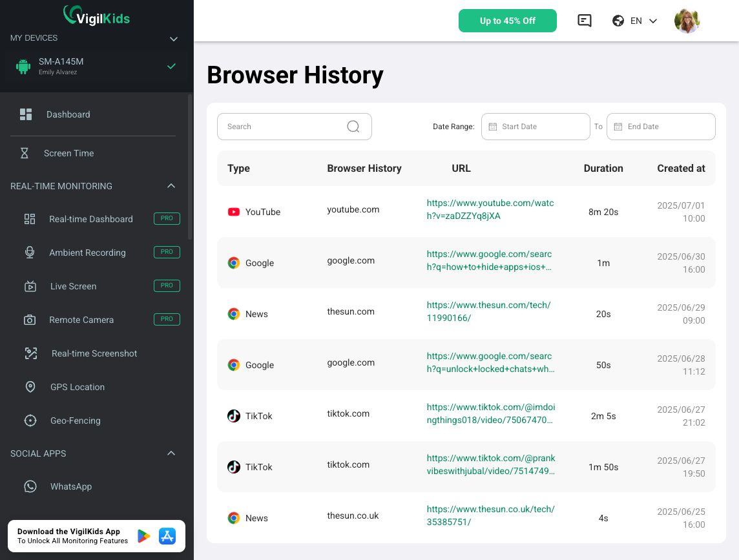Click the globe language icon
The height and width of the screenshot is (560, 739).
(x=618, y=21)
